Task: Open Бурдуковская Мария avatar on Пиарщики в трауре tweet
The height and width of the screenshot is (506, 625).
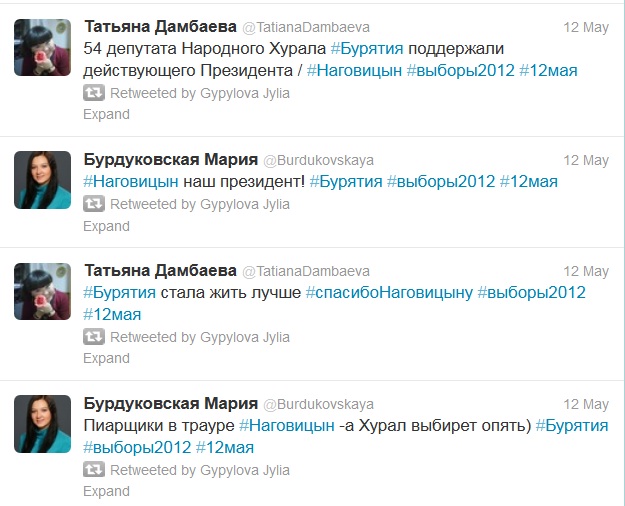Action: tap(42, 425)
